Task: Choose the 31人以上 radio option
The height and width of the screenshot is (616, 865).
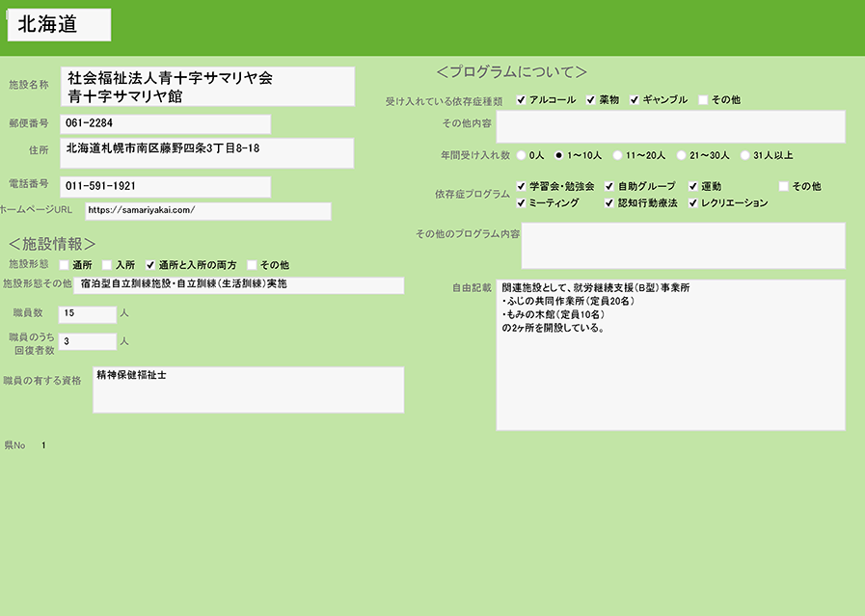Action: (745, 155)
